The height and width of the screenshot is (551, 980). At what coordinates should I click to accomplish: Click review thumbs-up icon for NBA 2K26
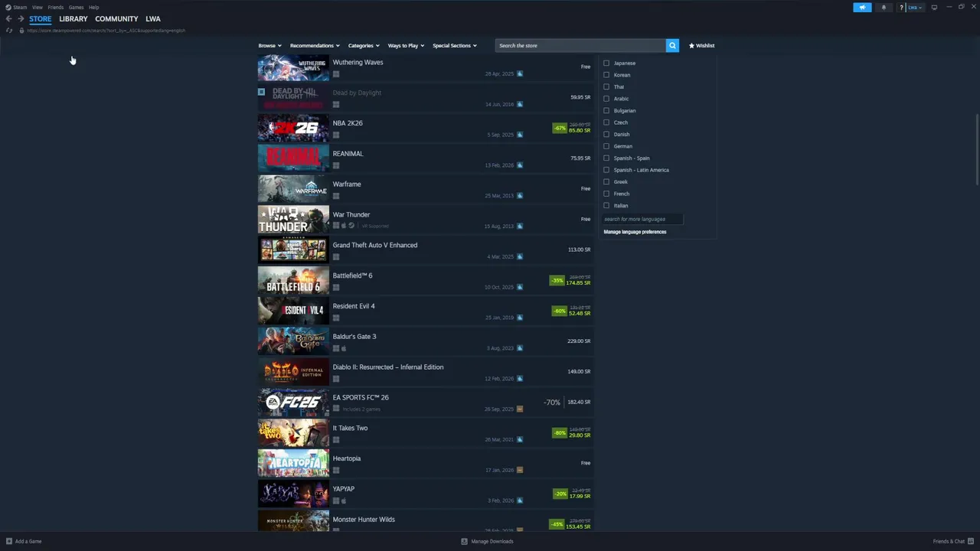[520, 135]
